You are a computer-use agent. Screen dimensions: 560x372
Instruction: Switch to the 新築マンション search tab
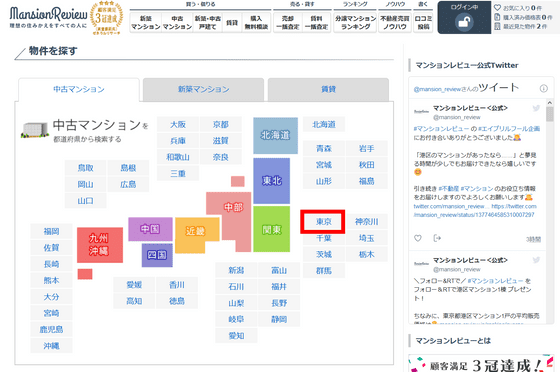(204, 89)
